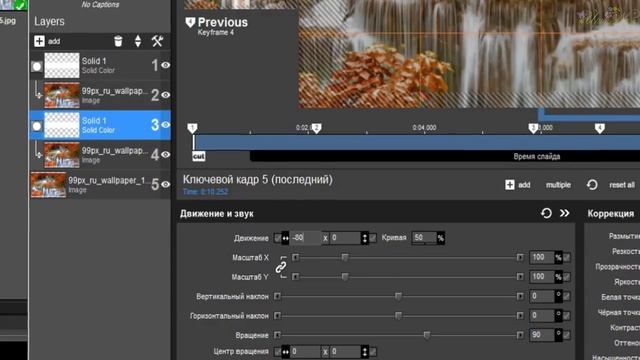The width and height of the screenshot is (640, 360).
Task: Hide Solid 1 layer number 1
Action: click(x=165, y=65)
